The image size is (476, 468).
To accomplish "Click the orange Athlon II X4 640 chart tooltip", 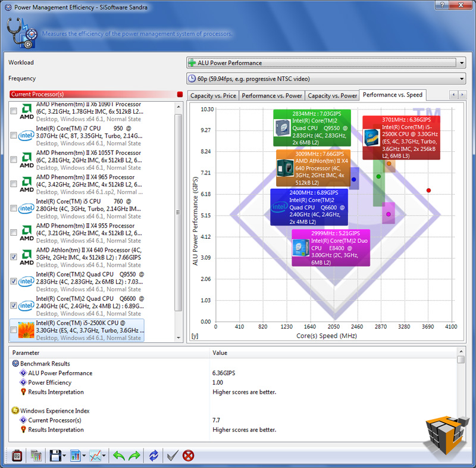I will click(x=314, y=168).
